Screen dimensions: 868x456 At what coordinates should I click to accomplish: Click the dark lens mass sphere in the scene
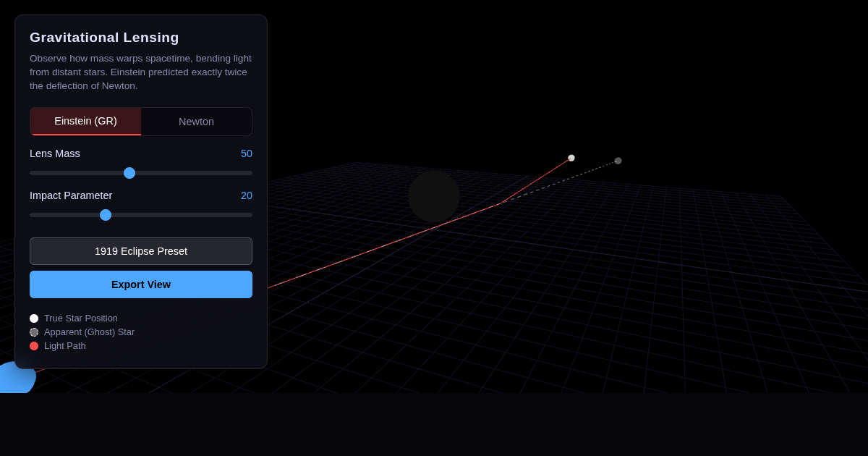[434, 197]
